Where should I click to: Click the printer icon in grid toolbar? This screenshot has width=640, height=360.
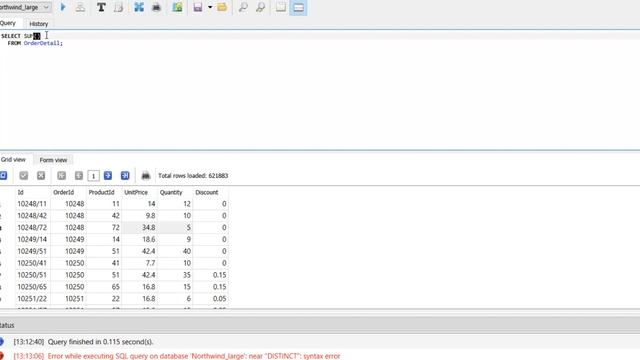pyautogui.click(x=146, y=176)
